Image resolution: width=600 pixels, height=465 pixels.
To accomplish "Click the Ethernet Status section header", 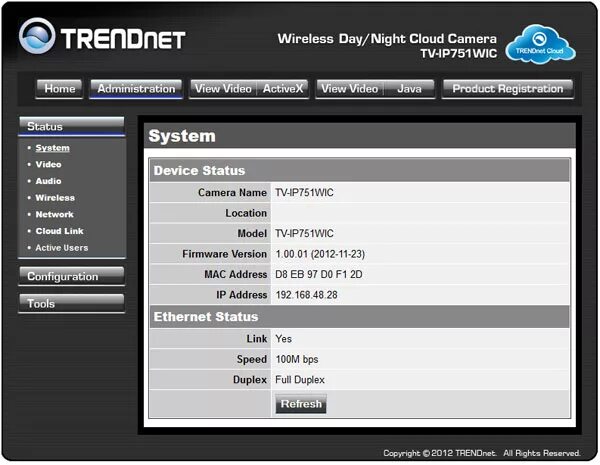I will tap(359, 317).
